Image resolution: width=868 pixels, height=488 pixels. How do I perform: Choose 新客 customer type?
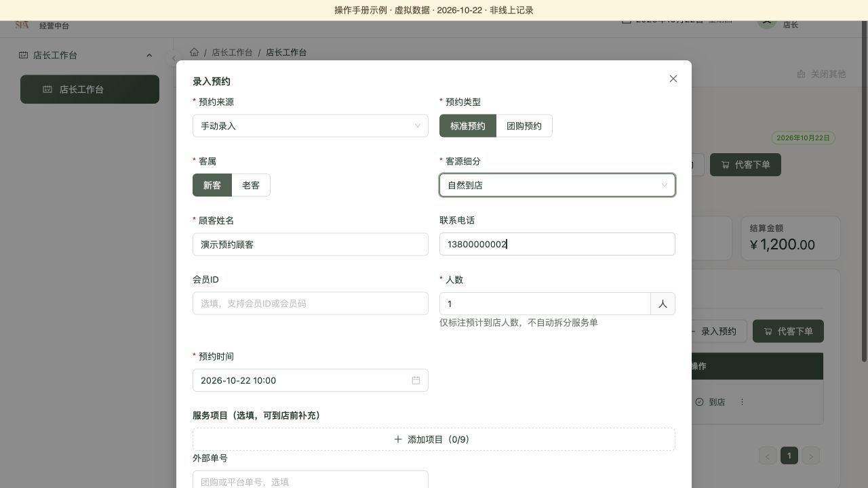[x=212, y=185]
